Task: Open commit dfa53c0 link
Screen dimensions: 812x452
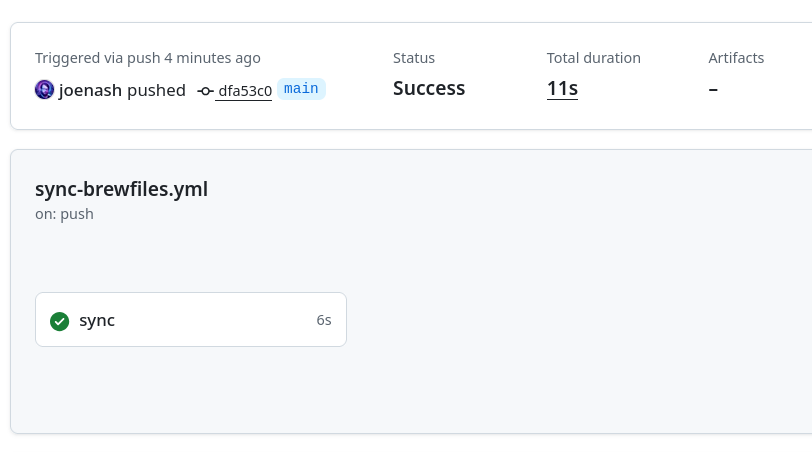Action: [245, 91]
